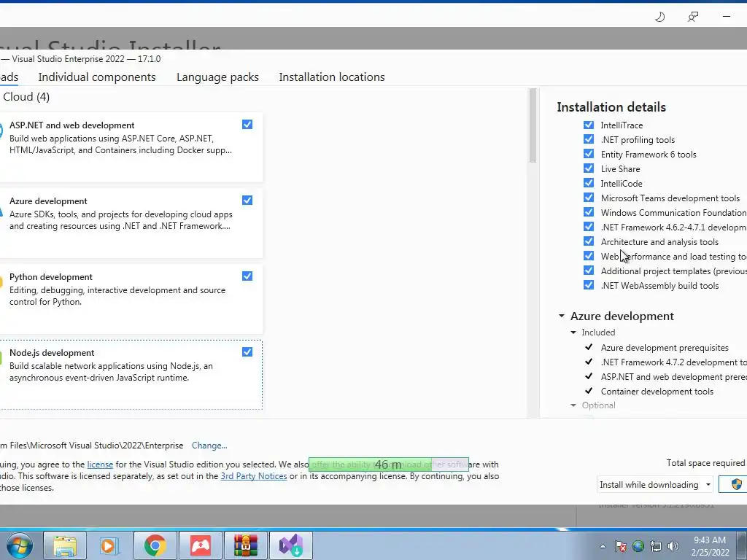Open 3rd Party Notices link
The width and height of the screenshot is (747, 560).
point(254,476)
